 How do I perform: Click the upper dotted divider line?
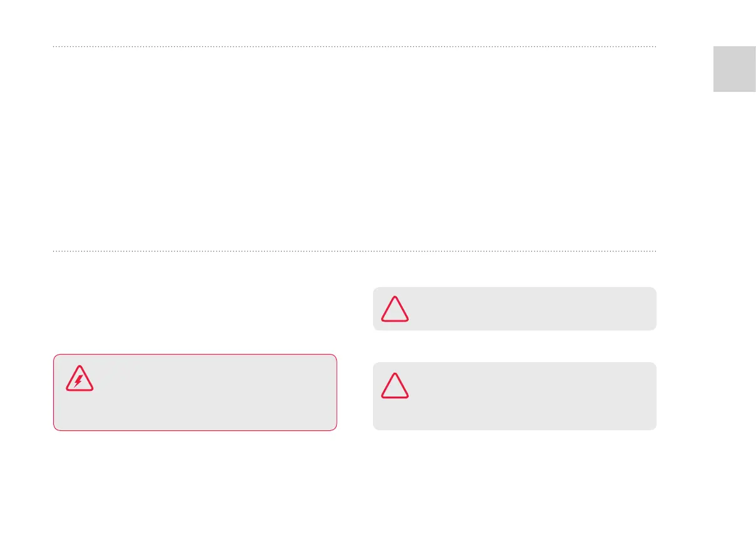[354, 46]
